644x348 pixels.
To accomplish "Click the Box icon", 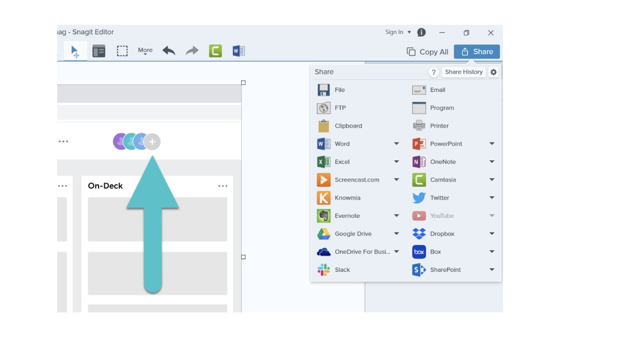I will click(419, 252).
